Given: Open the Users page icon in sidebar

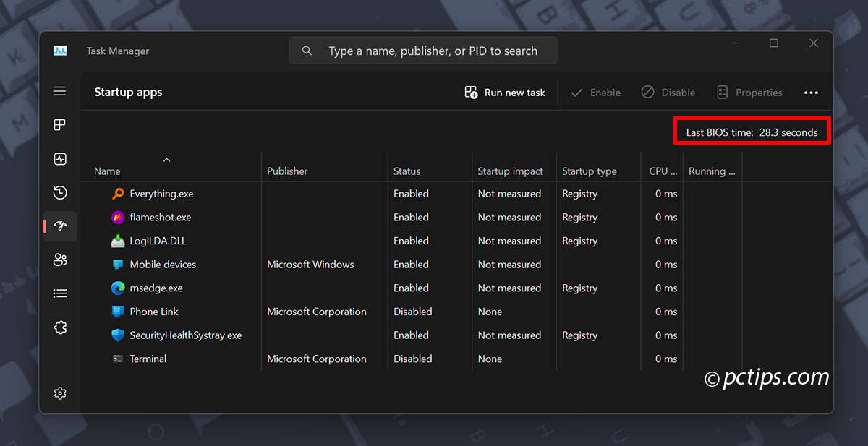Looking at the screenshot, I should 60,260.
